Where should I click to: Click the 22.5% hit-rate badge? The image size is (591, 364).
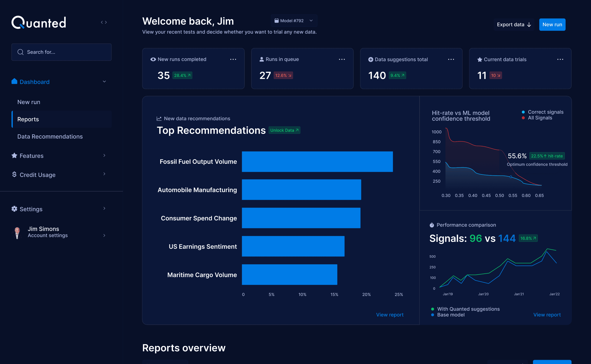[547, 156]
